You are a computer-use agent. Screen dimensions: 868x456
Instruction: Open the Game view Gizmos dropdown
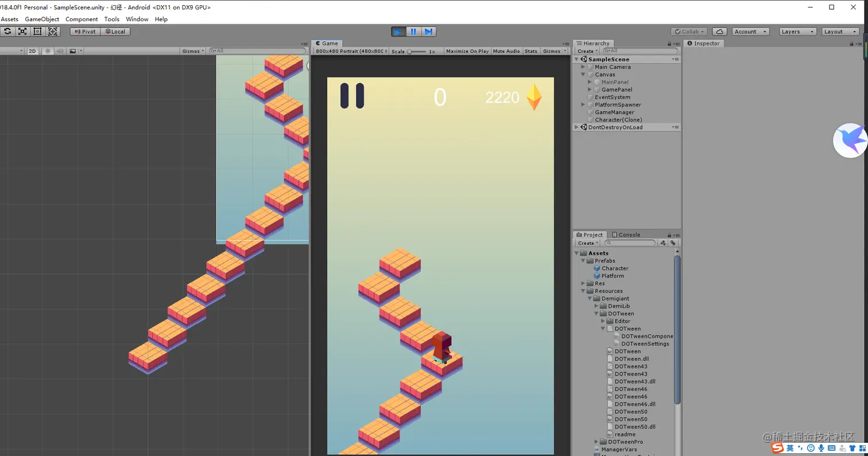553,51
